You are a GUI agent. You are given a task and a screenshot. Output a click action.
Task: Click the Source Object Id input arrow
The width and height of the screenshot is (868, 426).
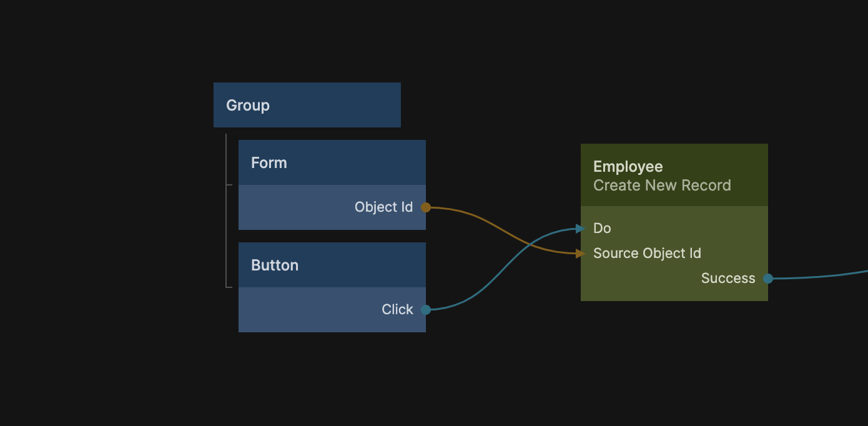coord(580,254)
